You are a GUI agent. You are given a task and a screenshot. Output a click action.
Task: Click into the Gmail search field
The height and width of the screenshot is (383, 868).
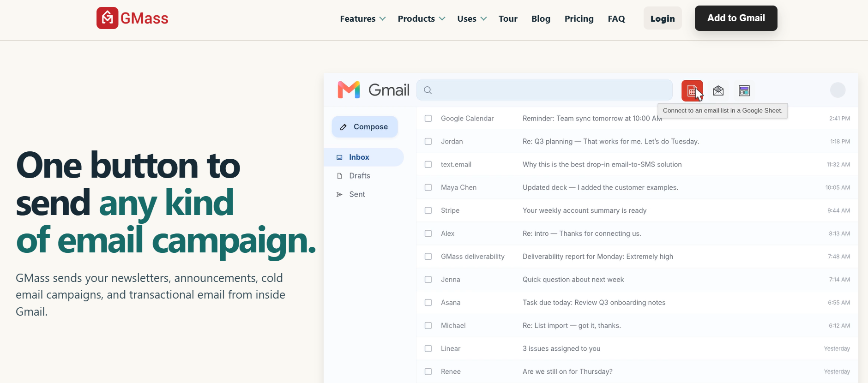tap(544, 90)
